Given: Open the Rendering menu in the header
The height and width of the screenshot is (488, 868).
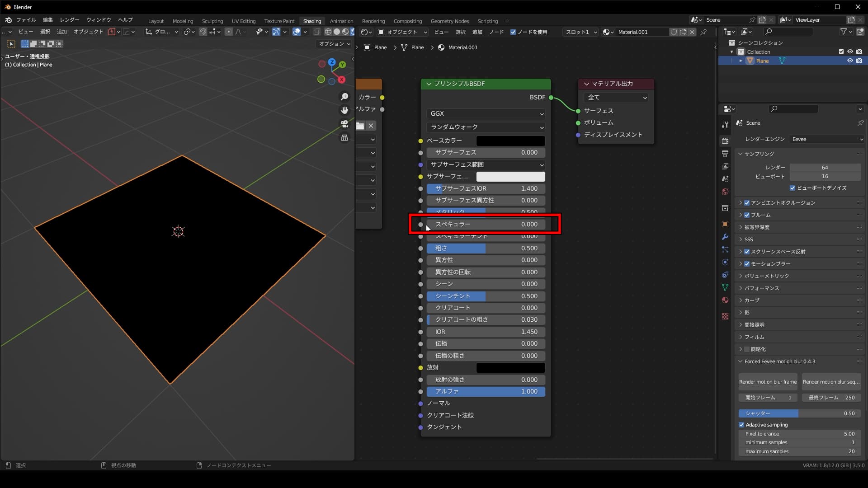Looking at the screenshot, I should click(373, 21).
